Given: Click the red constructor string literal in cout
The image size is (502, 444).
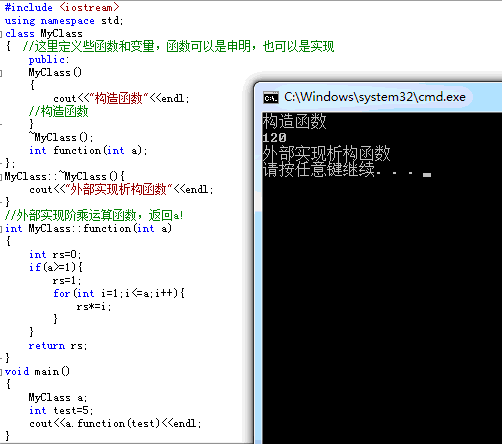Looking at the screenshot, I should pos(119,98).
